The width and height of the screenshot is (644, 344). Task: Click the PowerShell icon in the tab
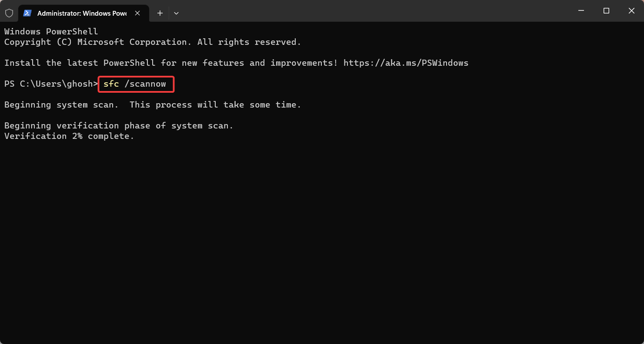click(27, 13)
